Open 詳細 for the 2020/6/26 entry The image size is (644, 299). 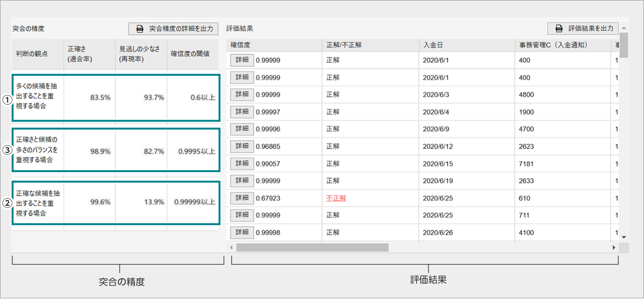242,233
